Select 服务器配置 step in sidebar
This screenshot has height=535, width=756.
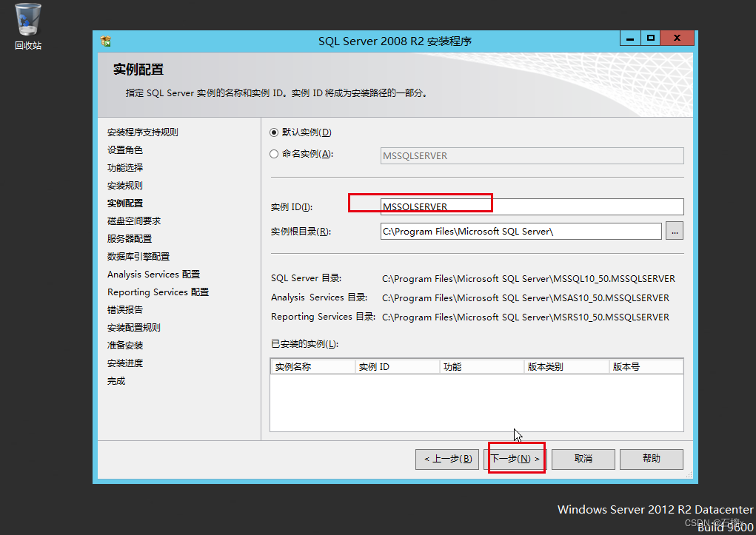click(130, 239)
